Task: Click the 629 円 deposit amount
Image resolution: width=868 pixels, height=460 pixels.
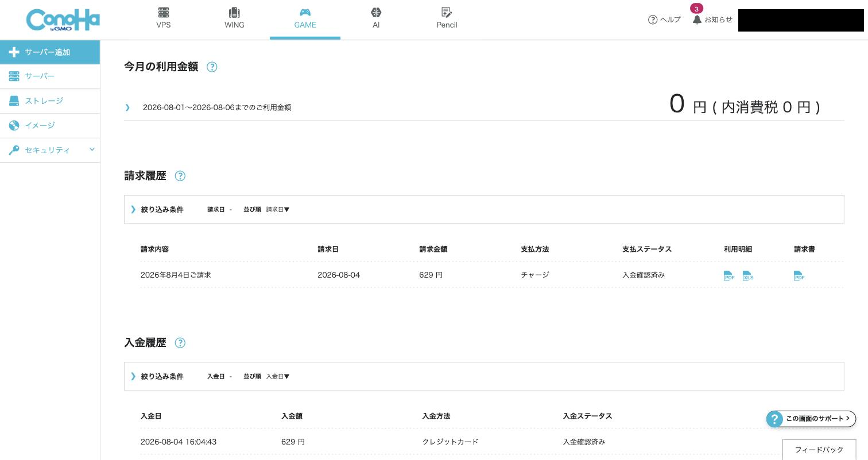Action: [293, 442]
